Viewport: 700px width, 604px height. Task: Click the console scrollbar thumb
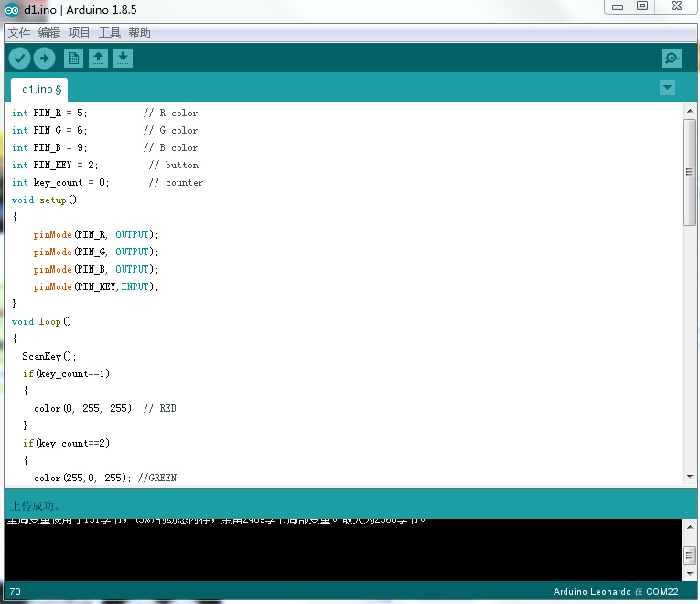click(689, 555)
